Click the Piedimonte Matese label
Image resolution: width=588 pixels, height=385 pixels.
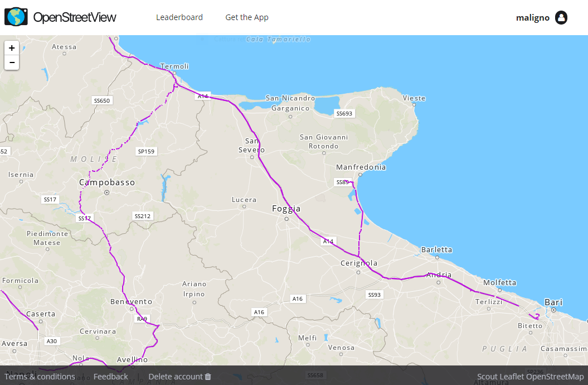point(47,238)
